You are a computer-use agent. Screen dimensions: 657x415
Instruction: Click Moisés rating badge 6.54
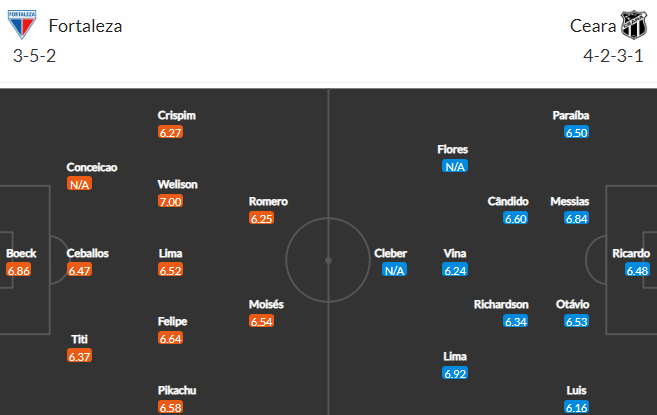click(x=261, y=322)
